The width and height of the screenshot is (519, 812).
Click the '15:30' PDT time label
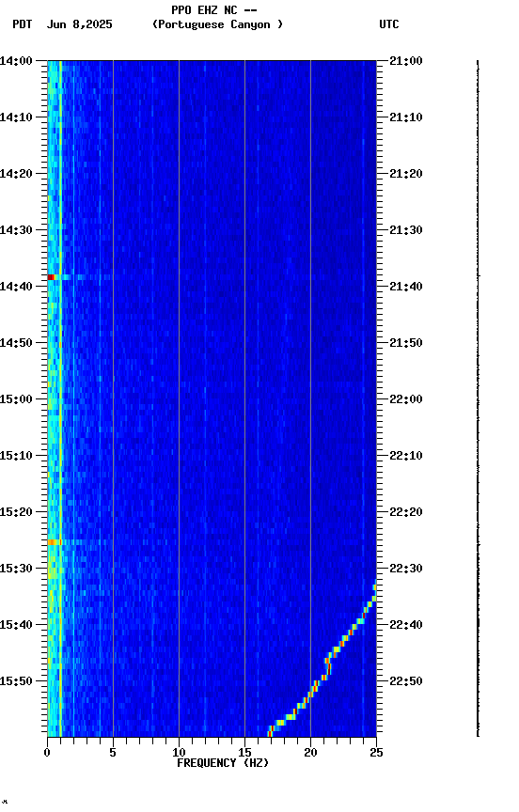(x=16, y=569)
